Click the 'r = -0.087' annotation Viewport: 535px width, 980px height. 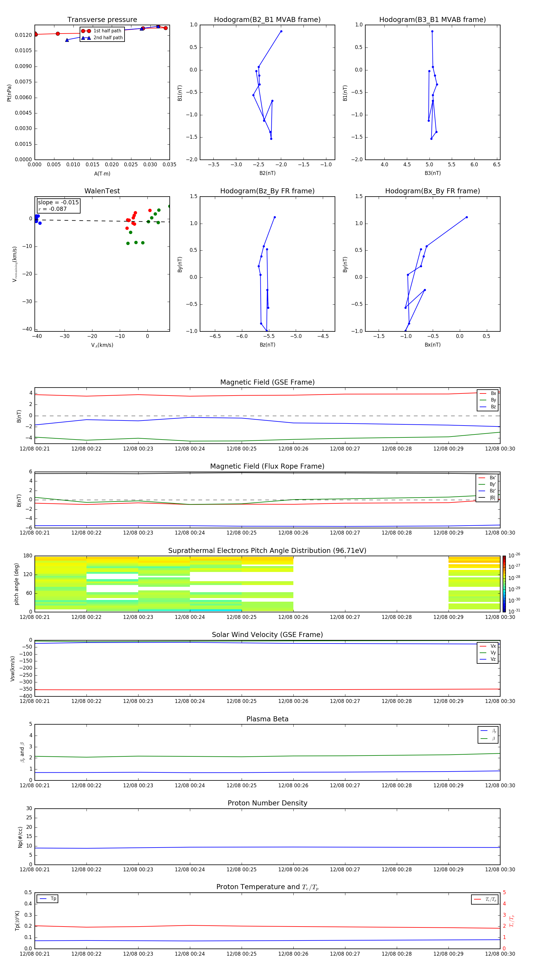tap(53, 209)
